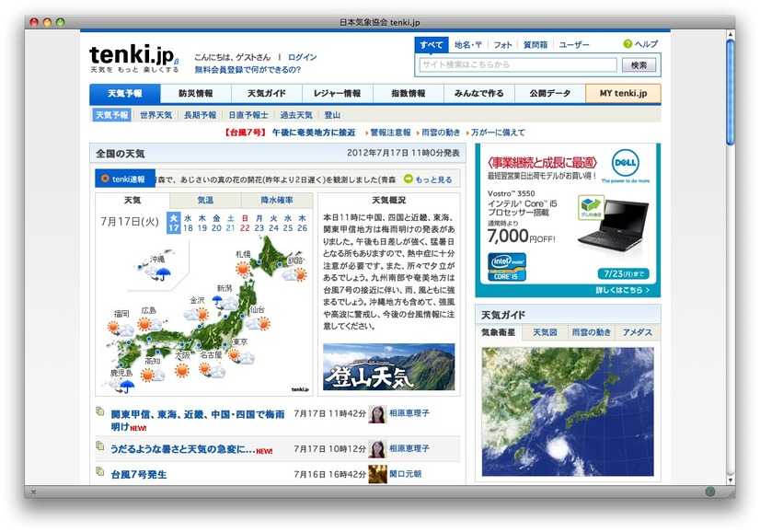The width and height of the screenshot is (760, 532).
Task: Select the 天気図 tab in weather guide
Action: tap(545, 332)
